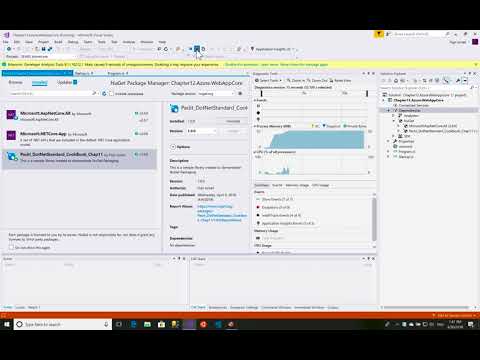Viewport: 480px width, 360px height.
Task: Toggle Include prerelease checkbox
Action: [112, 94]
